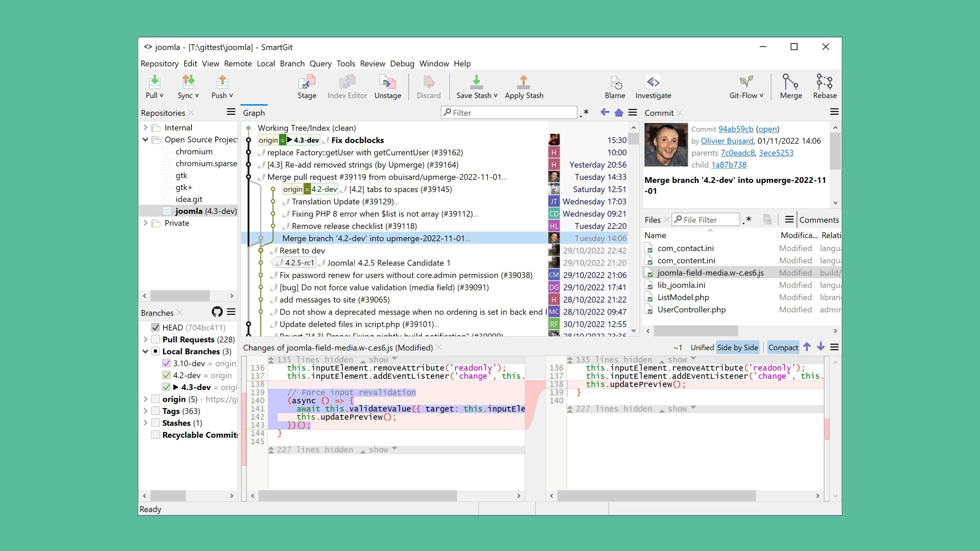
Task: Open commit link 94ab59cb
Action: click(735, 129)
